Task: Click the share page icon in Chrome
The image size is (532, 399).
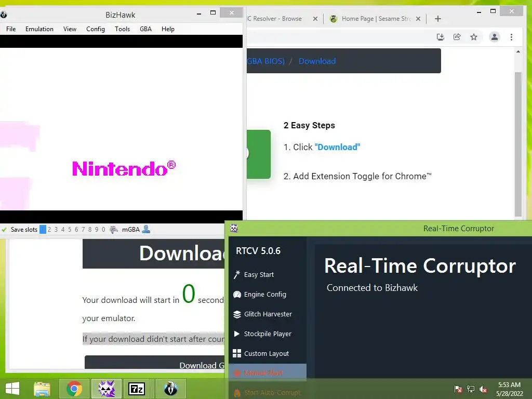Action: click(457, 37)
